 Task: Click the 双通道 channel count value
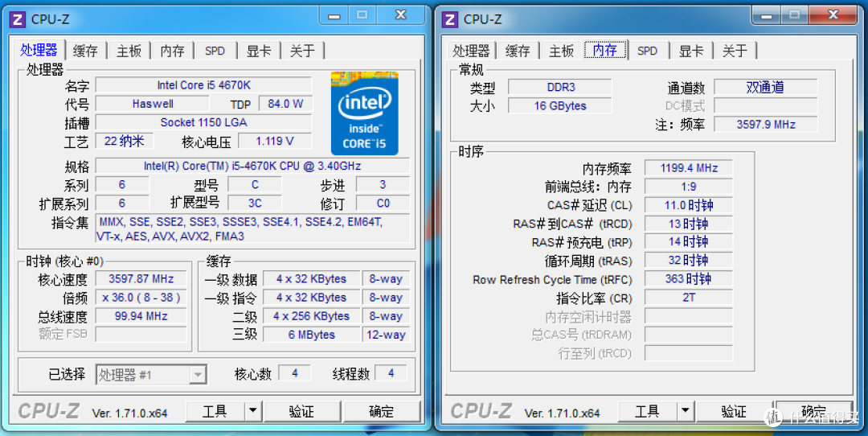click(x=766, y=87)
